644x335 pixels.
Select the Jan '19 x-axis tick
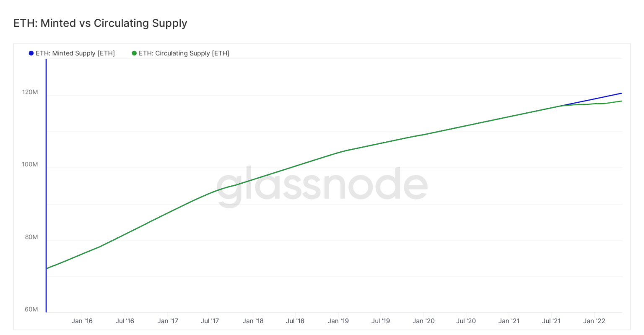[x=338, y=321]
